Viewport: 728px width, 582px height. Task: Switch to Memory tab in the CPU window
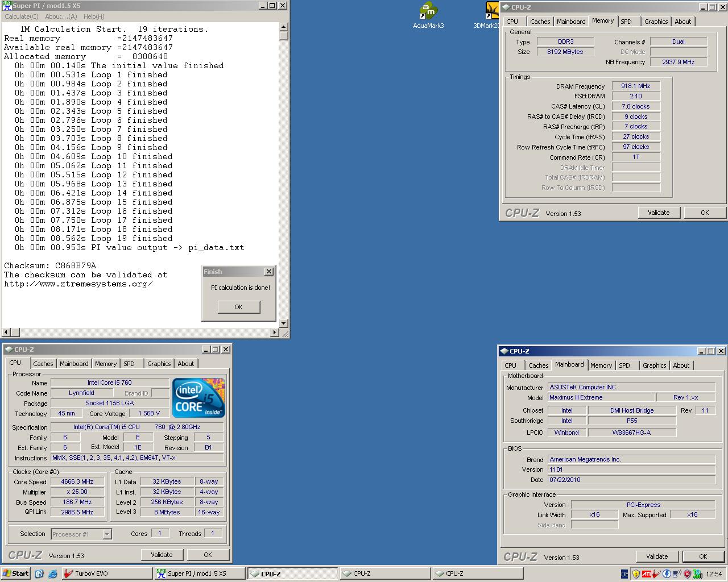106,364
